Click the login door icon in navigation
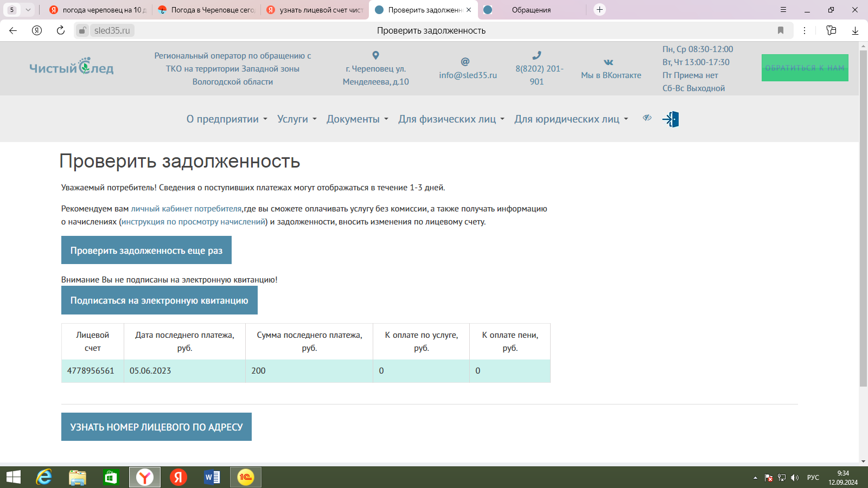The image size is (868, 488). [x=671, y=119]
